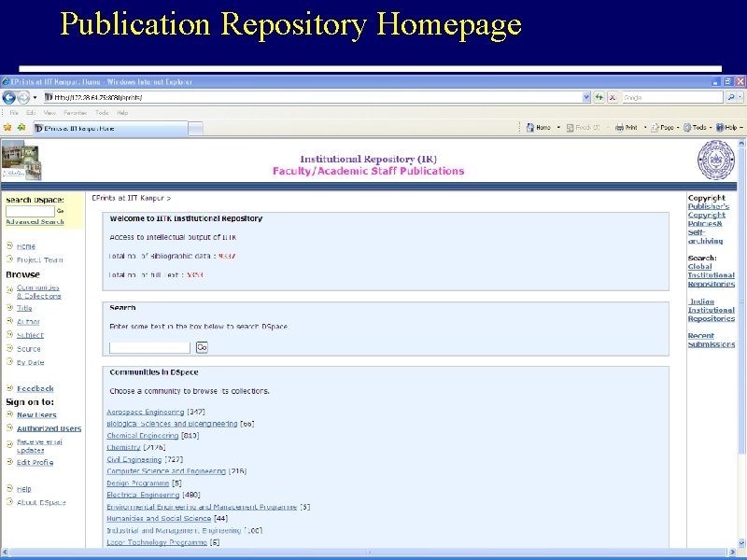
Task: Open the Page menu in command bar
Action: (x=665, y=128)
